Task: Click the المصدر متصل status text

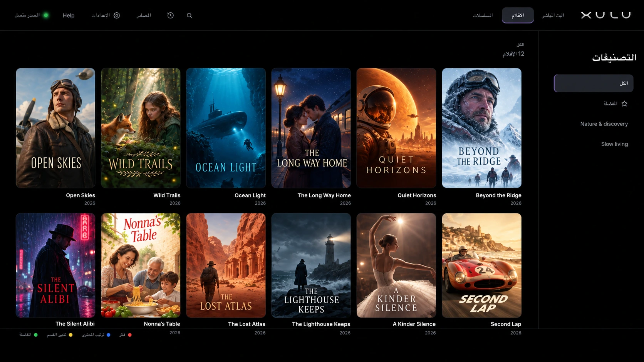Action: click(x=27, y=15)
